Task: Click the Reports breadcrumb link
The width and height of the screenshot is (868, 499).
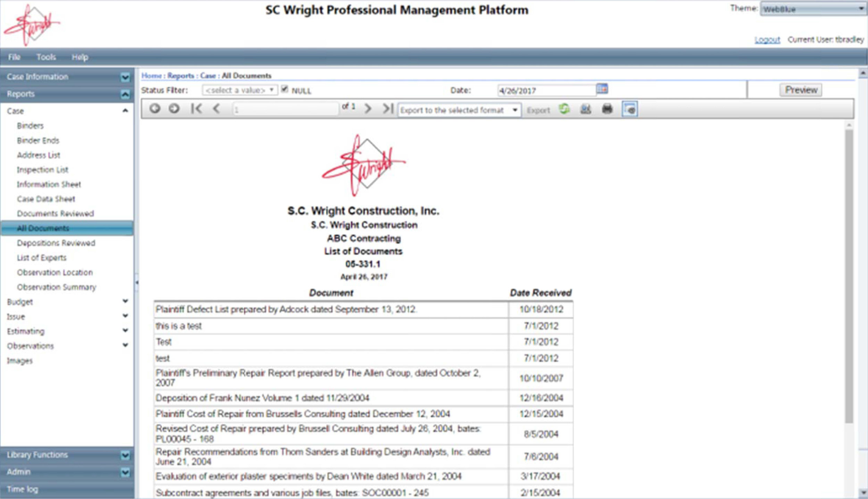Action: pyautogui.click(x=181, y=76)
